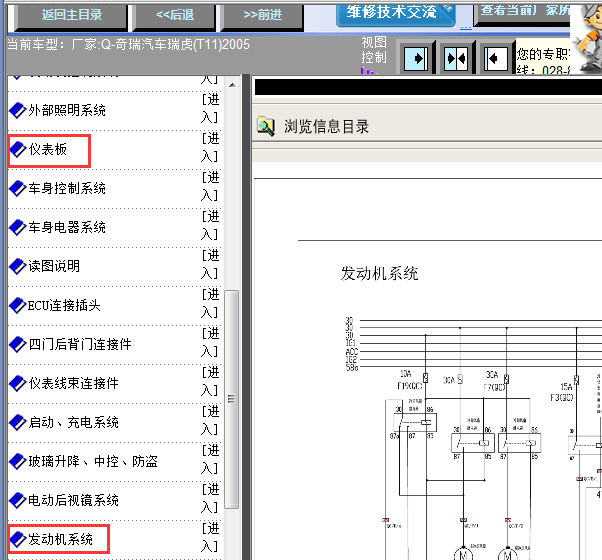Screen dimensions: 602x560
Task: Select the 车身电器系统 entry text
Action: tap(67, 228)
